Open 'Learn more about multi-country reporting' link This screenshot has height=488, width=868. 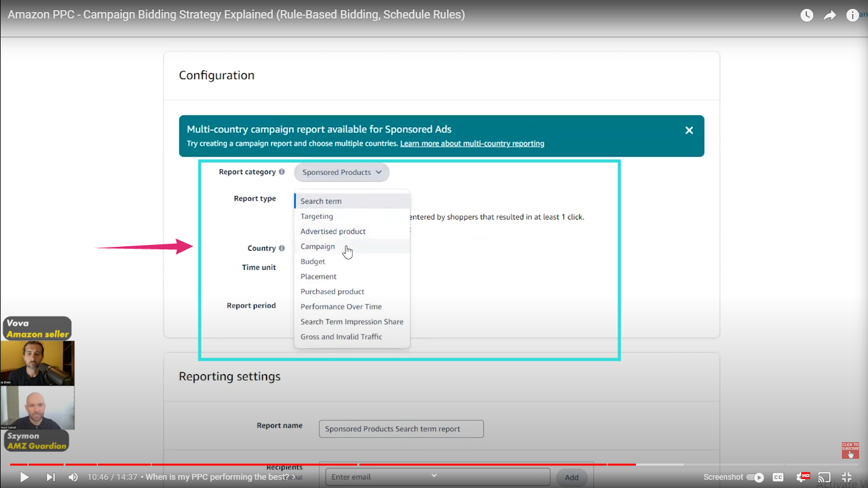pos(472,144)
